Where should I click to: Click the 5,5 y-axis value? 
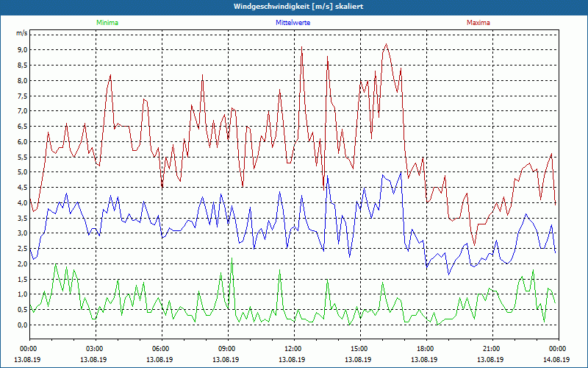23,157
